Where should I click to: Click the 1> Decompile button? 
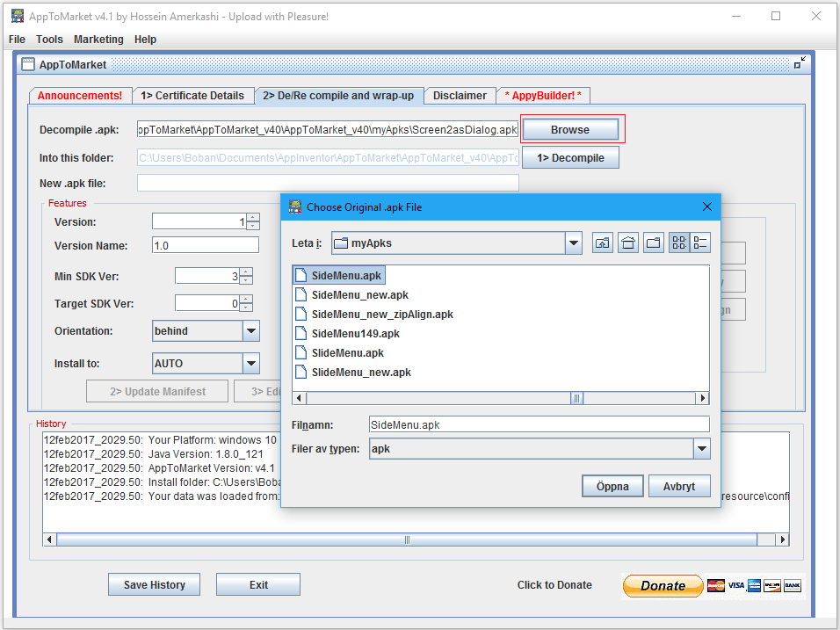pos(570,158)
